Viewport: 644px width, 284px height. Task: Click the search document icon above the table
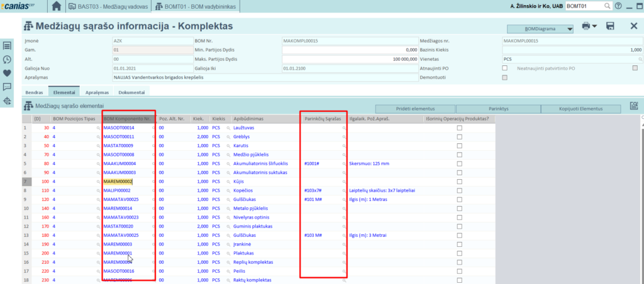point(634,106)
